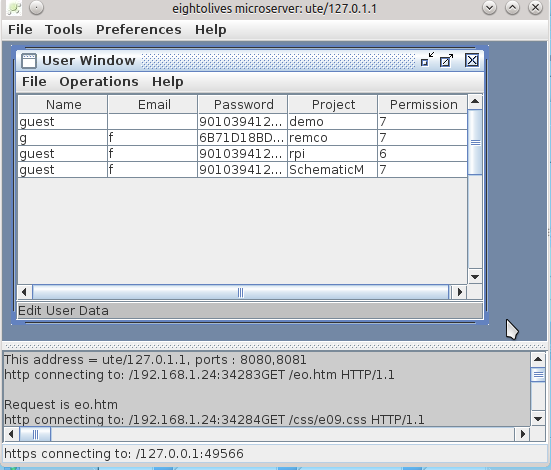Click the table's horizontal scrollbar right arrow
Screen dimensions: 551x470
click(460, 292)
